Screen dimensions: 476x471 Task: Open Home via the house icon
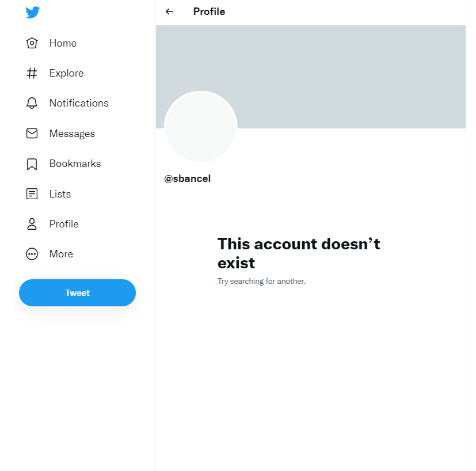coord(32,43)
